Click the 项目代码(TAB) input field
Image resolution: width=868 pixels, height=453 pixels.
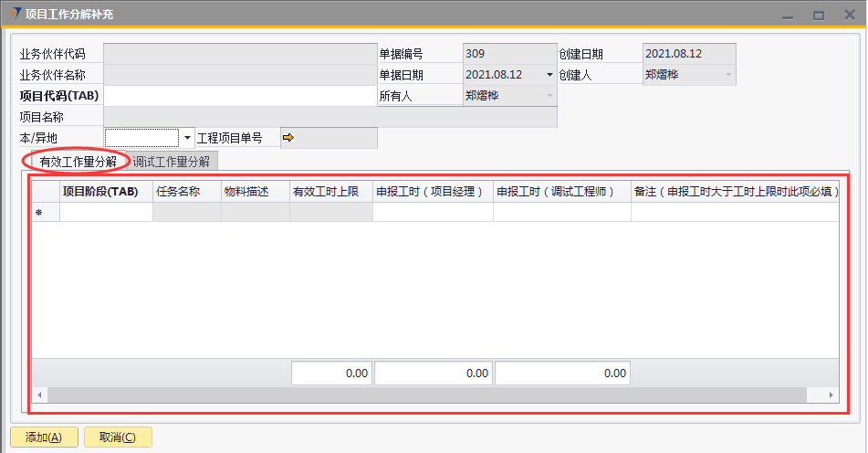[x=240, y=96]
